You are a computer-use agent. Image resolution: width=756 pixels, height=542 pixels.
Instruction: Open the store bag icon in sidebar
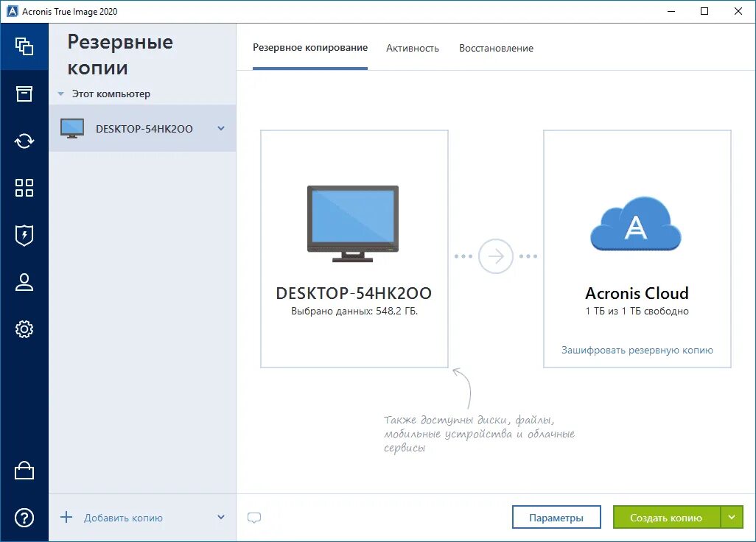click(x=24, y=471)
